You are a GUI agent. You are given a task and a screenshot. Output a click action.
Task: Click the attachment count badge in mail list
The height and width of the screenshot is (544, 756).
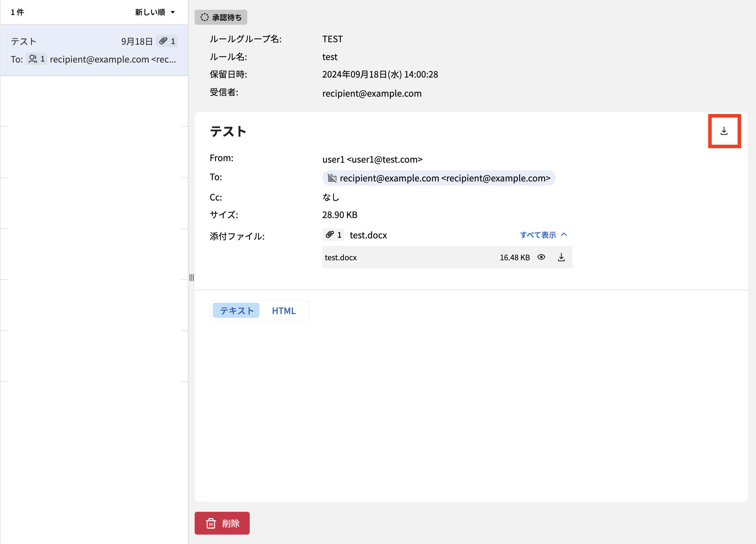click(x=167, y=41)
